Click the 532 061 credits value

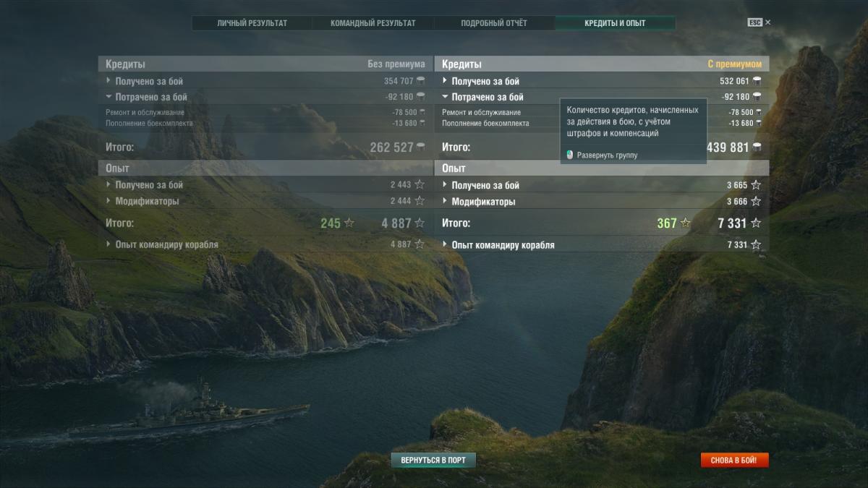[x=735, y=81]
